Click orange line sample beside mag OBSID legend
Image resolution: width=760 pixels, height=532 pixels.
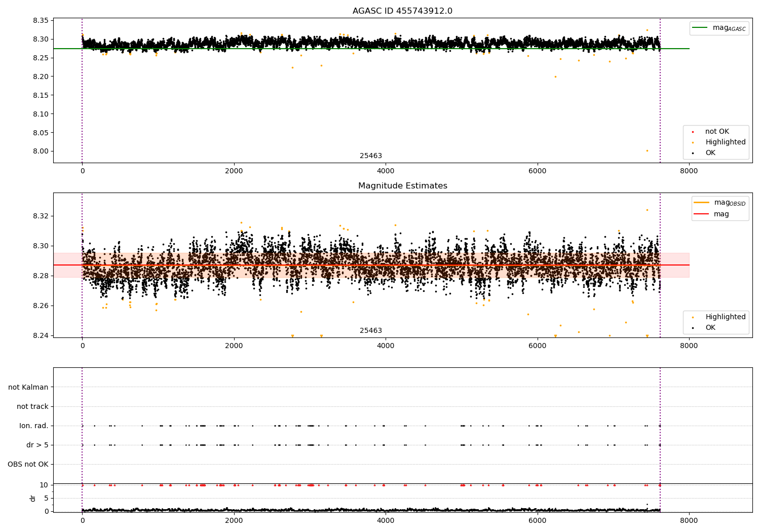(x=702, y=203)
